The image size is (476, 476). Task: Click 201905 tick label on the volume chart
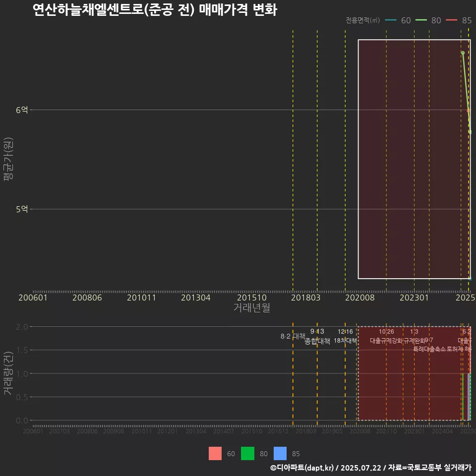coord(332,431)
